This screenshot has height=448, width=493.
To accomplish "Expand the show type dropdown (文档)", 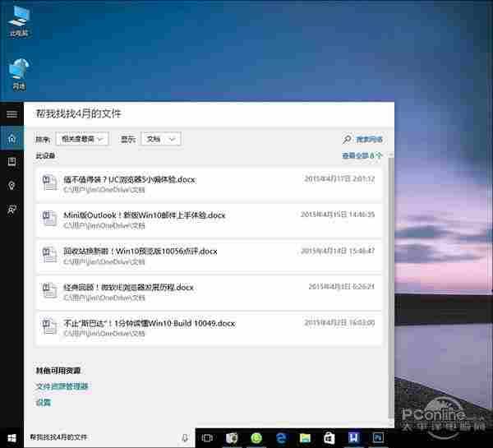I will (x=160, y=140).
